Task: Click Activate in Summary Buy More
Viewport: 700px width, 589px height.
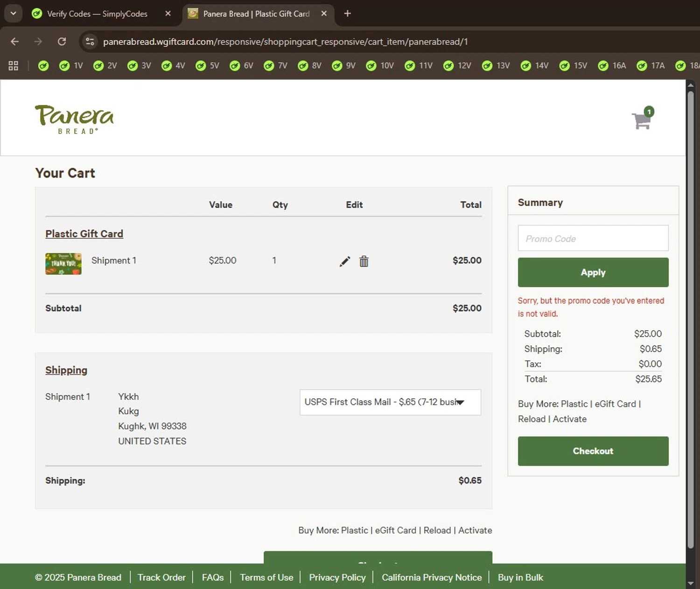Action: tap(569, 419)
